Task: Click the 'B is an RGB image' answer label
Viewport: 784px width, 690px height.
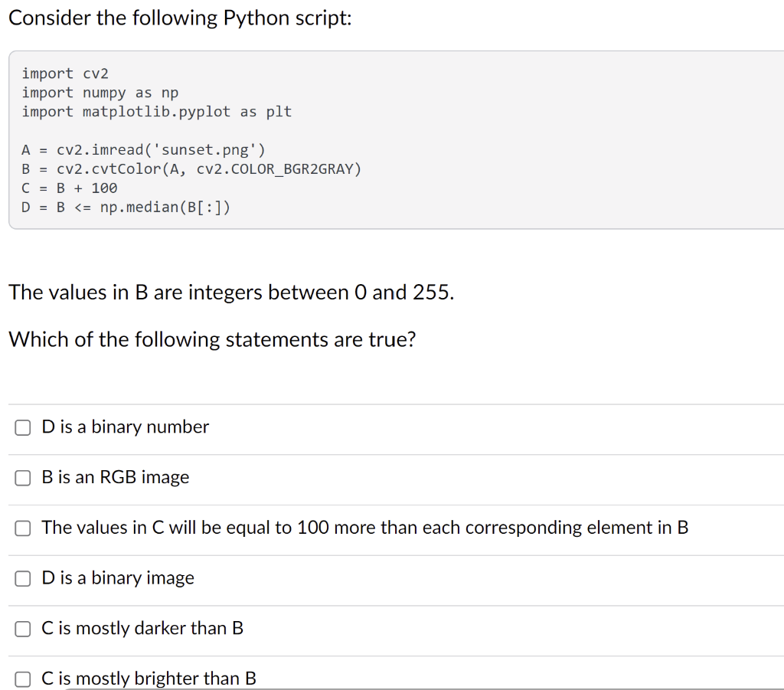Action: tap(116, 477)
